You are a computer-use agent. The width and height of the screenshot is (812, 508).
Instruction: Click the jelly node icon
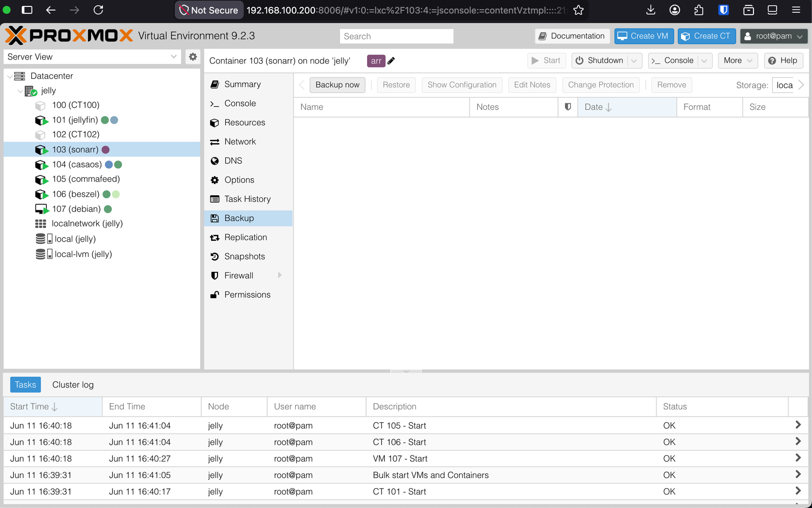point(31,91)
